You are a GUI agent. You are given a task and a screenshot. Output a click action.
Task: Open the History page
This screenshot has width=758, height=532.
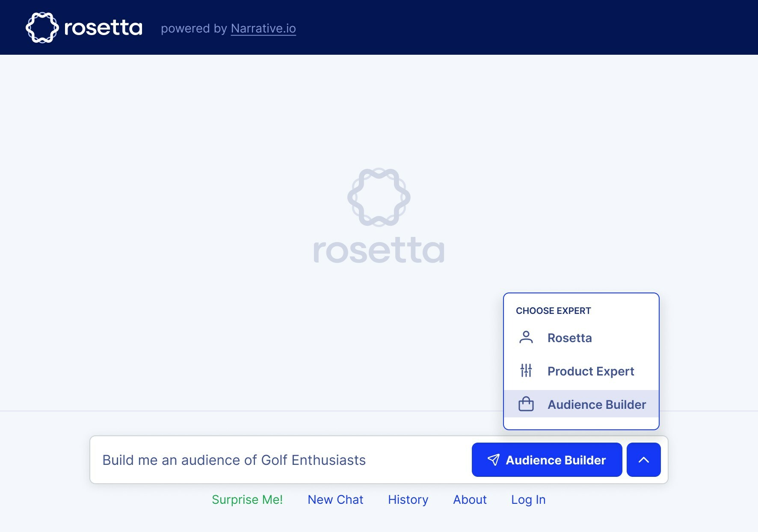pyautogui.click(x=408, y=499)
